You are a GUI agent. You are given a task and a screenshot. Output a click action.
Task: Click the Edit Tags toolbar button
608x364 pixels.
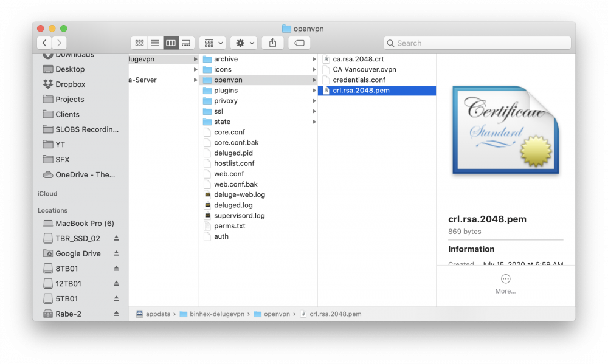click(299, 43)
